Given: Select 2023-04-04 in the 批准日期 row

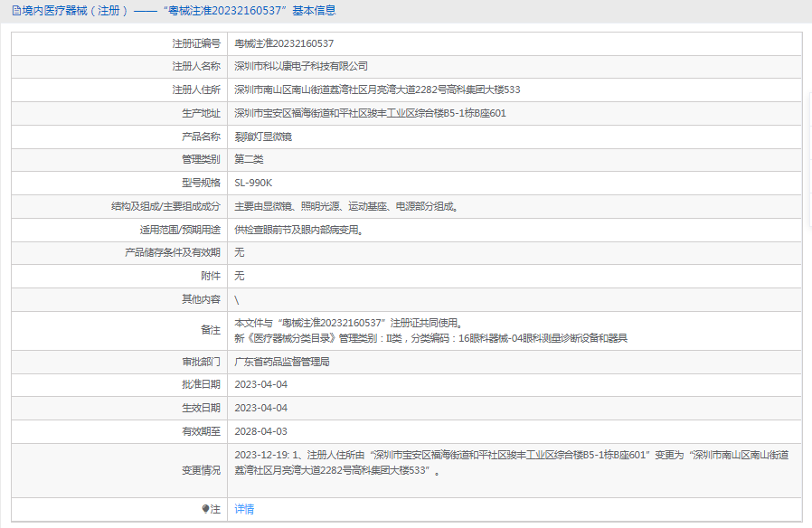Looking at the screenshot, I should (261, 384).
